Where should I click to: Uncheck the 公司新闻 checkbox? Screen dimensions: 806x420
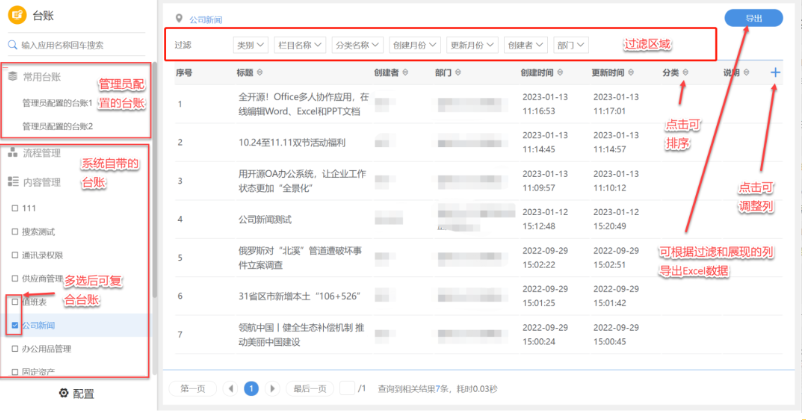(15, 325)
